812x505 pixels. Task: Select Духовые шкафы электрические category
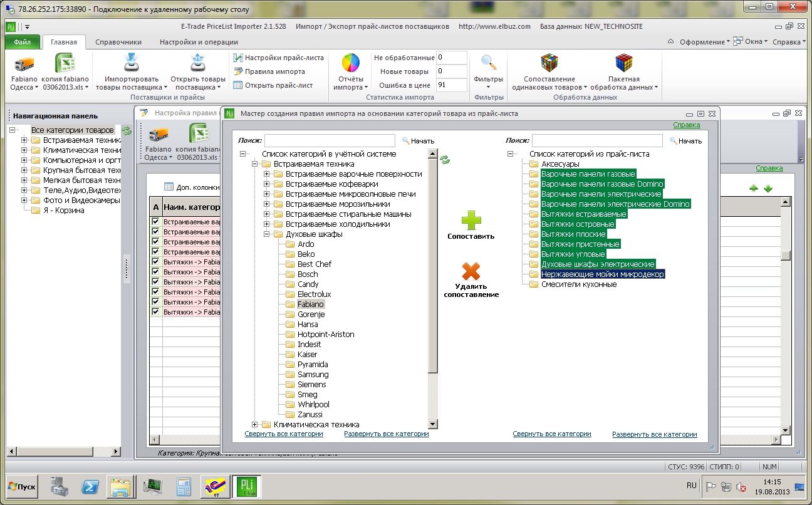pos(598,264)
